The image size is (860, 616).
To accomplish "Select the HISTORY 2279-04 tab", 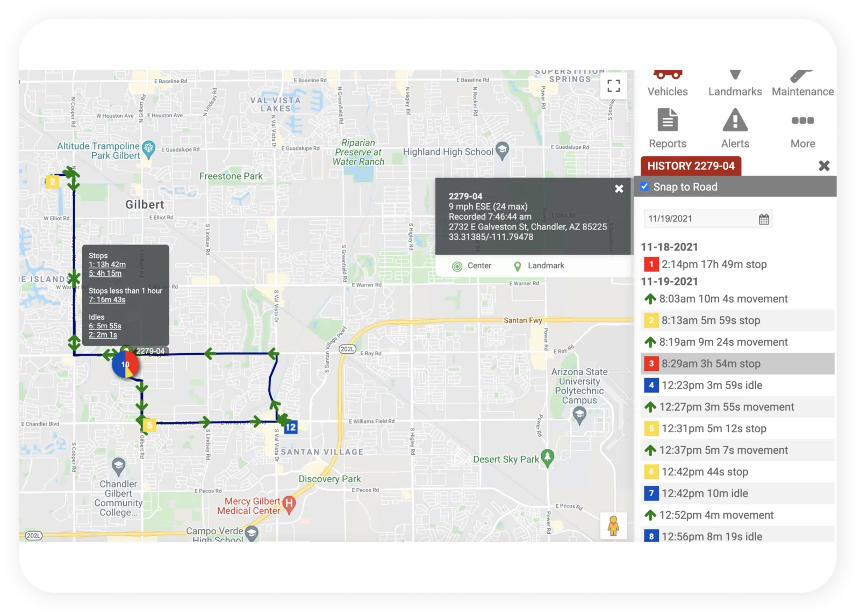I will (x=691, y=166).
